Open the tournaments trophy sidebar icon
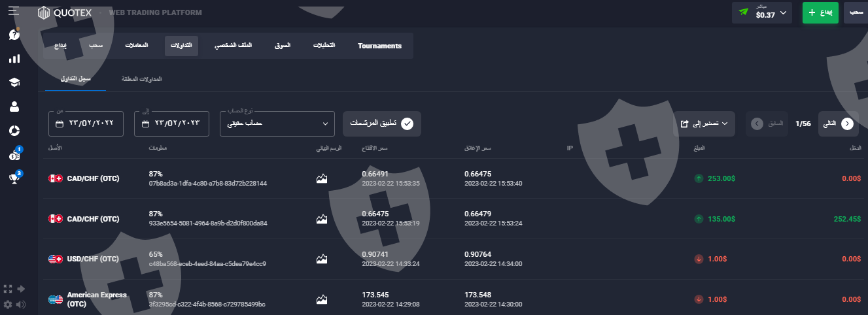 15,178
